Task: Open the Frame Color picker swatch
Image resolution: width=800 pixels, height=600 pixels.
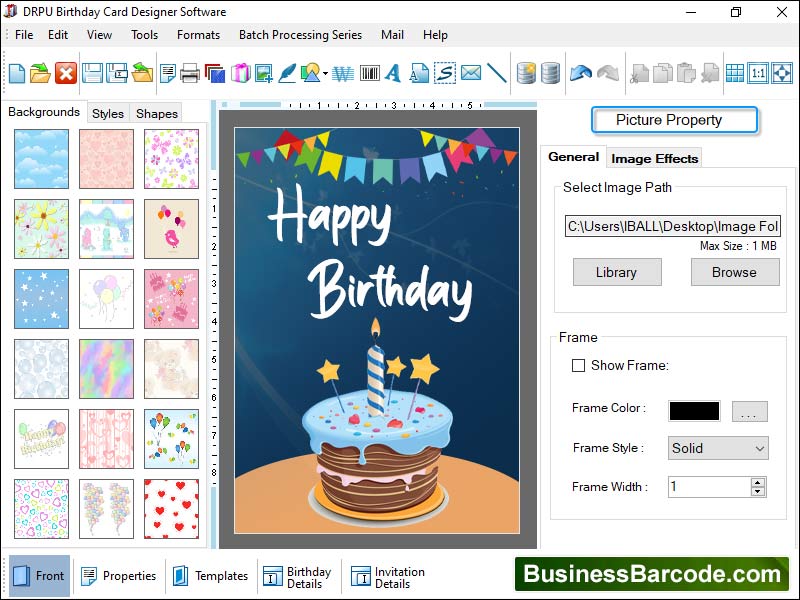Action: [x=692, y=411]
